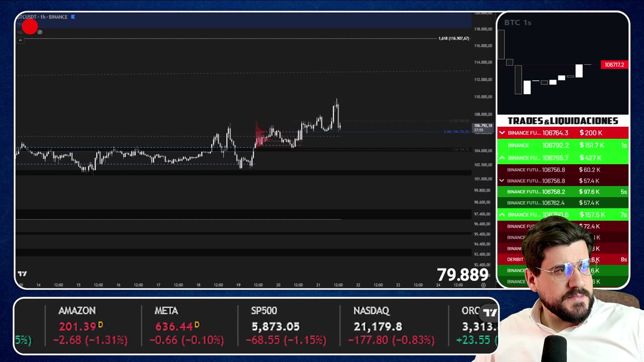Image resolution: width=644 pixels, height=362 pixels.
Task: Click the BTCUSDT · 1h · BINANCE symbol title
Action: [x=42, y=17]
